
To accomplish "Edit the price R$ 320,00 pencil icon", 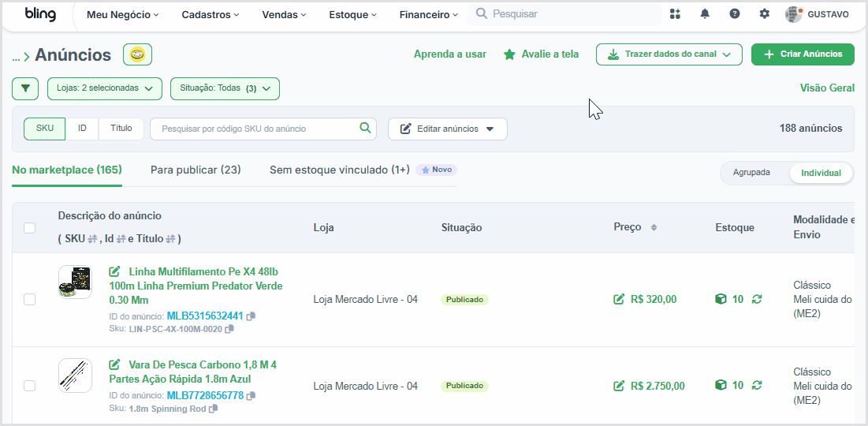I will point(619,299).
